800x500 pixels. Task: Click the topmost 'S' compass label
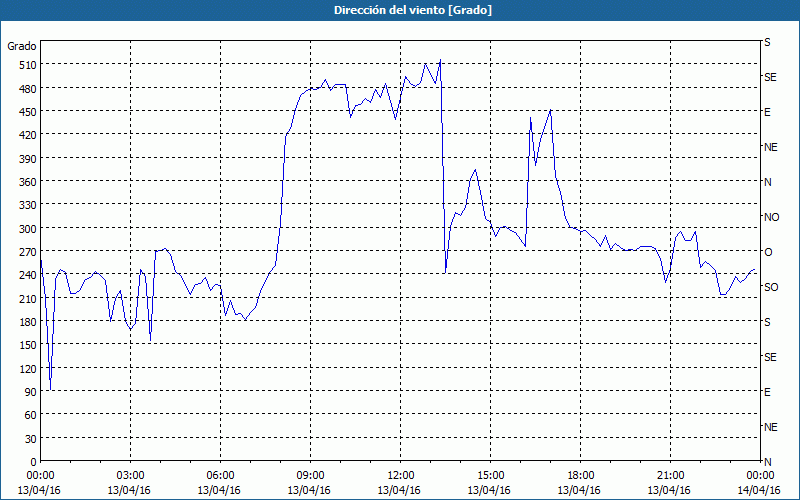pos(767,42)
